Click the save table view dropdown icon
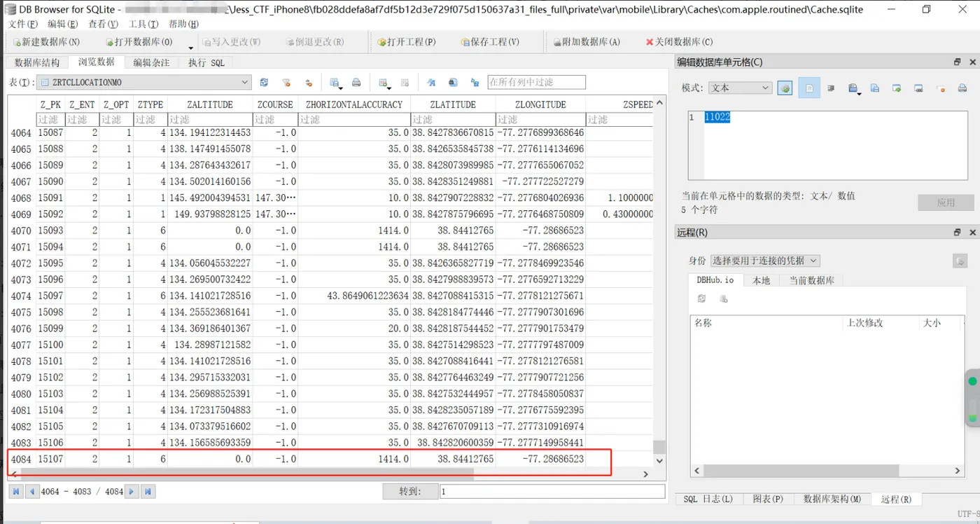 [x=335, y=83]
